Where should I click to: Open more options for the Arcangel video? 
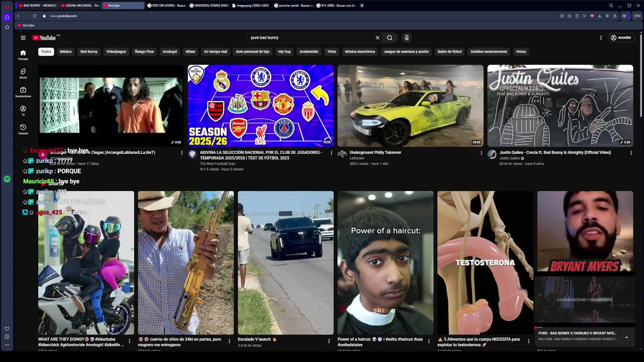coord(182,153)
